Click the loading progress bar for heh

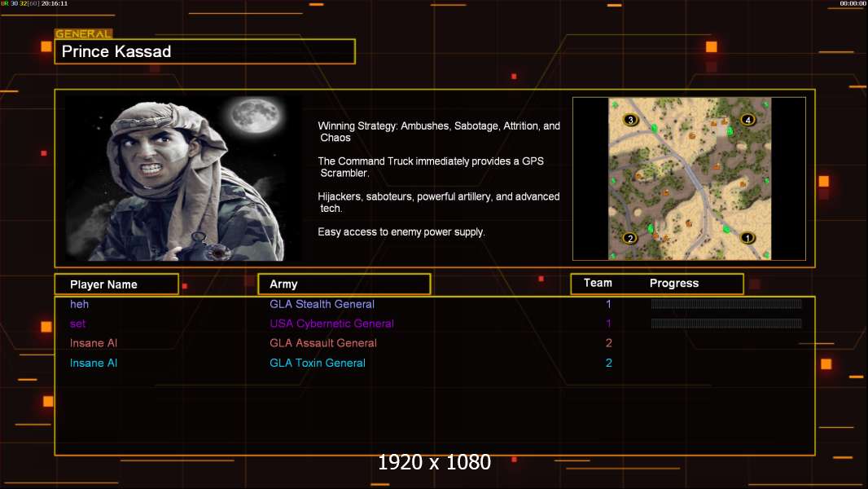point(726,303)
